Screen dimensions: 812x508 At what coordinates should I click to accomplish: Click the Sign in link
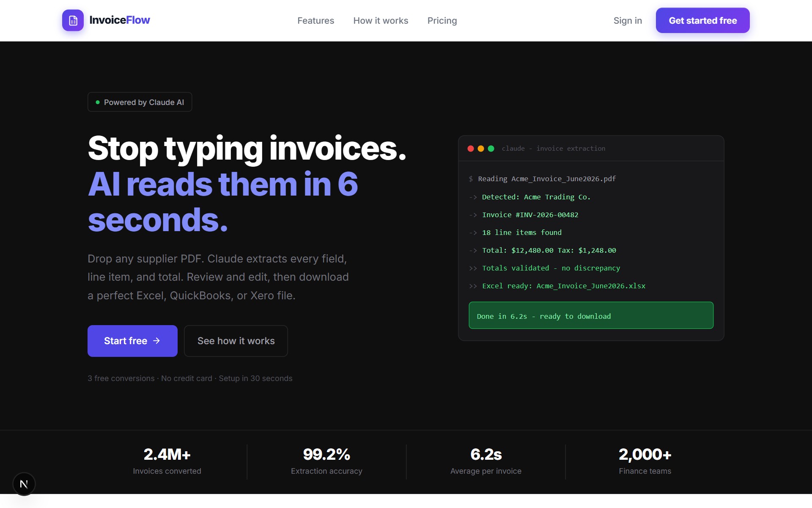[628, 21]
